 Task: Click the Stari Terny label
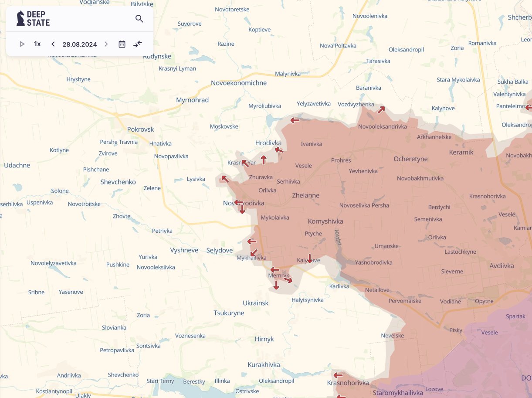pyautogui.click(x=160, y=381)
